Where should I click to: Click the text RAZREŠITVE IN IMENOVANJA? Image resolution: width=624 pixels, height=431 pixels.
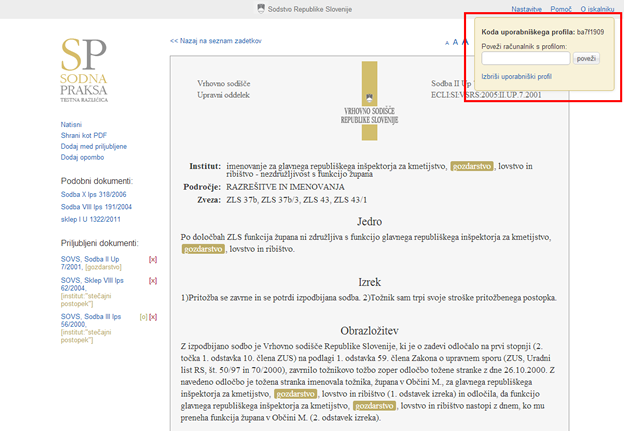[x=285, y=187]
